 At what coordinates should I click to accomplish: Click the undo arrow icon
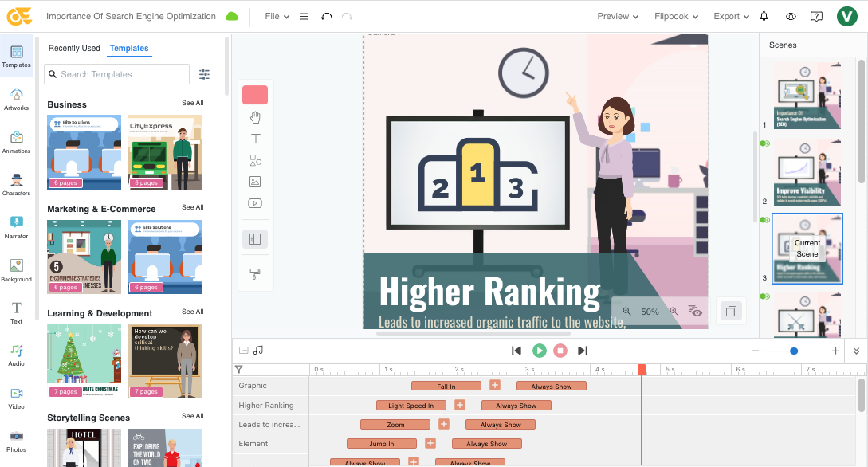[x=326, y=16]
